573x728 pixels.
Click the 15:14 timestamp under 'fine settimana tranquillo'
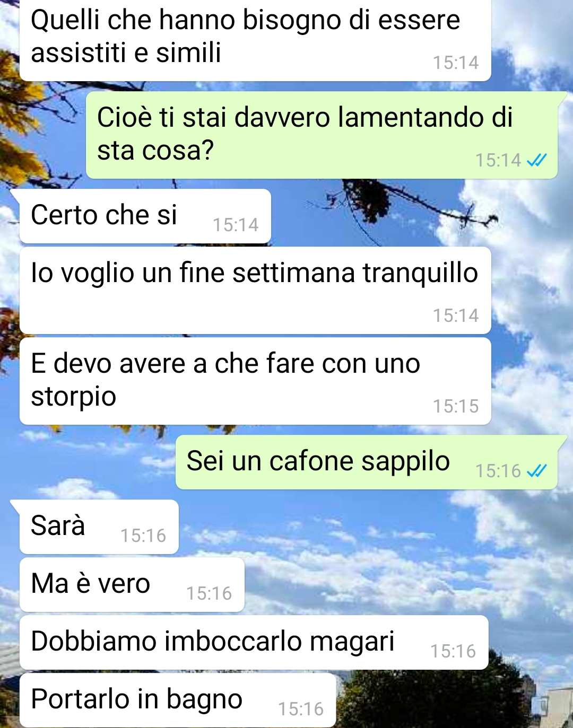[x=456, y=315]
